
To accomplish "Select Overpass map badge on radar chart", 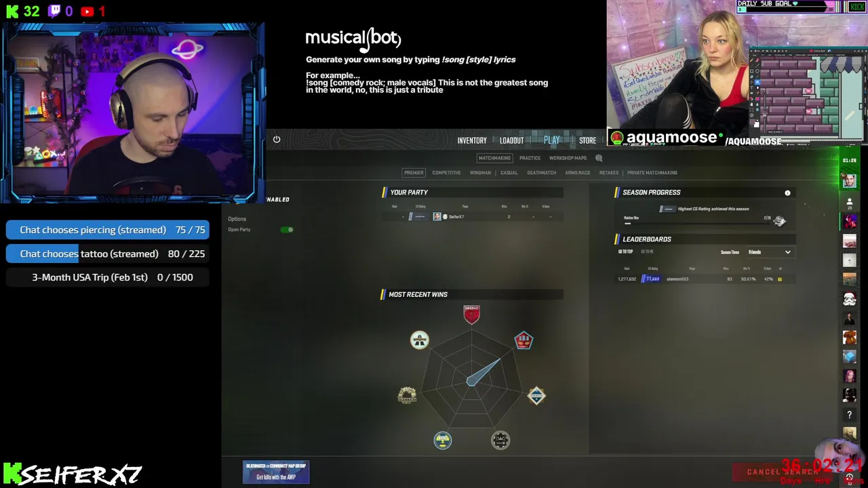I will [x=419, y=340].
